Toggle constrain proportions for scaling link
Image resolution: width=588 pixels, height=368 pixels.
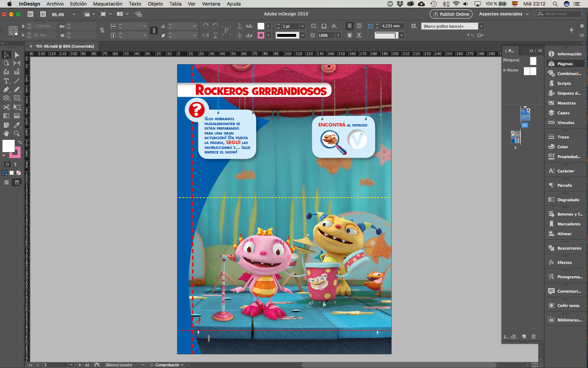tap(154, 30)
